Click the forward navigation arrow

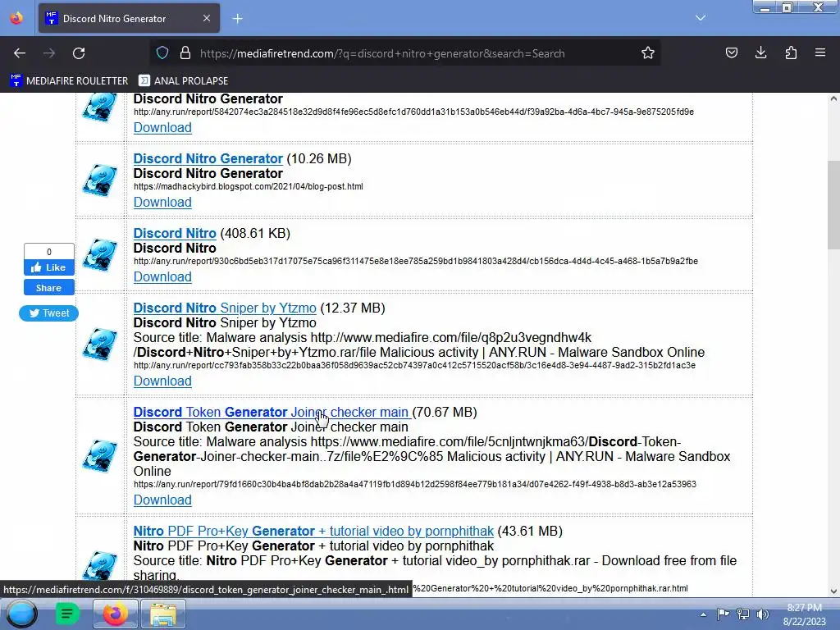pyautogui.click(x=49, y=53)
